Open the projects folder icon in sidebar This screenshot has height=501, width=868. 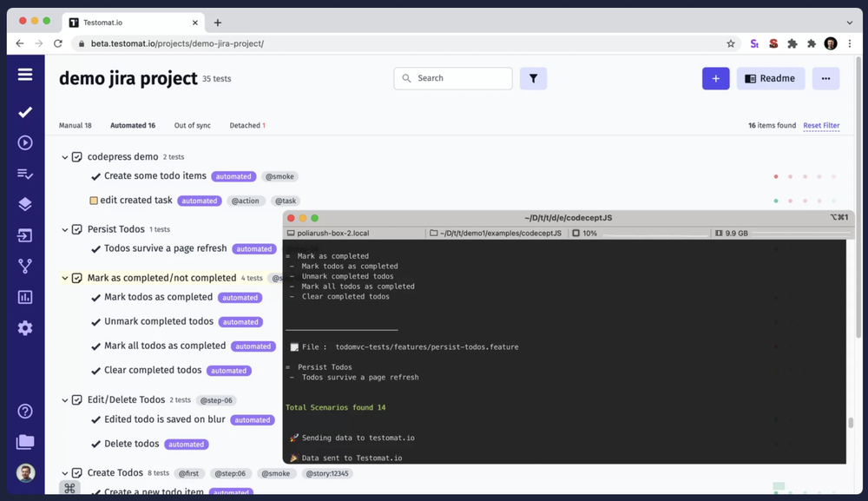[25, 442]
